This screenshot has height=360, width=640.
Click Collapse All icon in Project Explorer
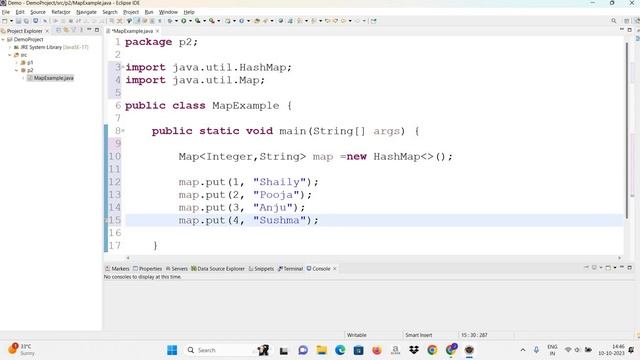58,30
